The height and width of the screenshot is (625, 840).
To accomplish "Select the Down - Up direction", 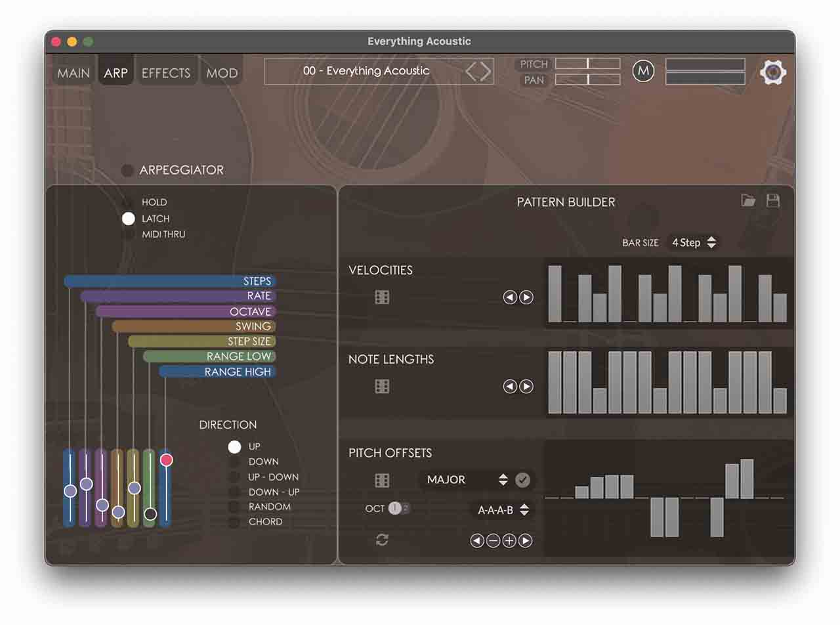I will point(234,492).
